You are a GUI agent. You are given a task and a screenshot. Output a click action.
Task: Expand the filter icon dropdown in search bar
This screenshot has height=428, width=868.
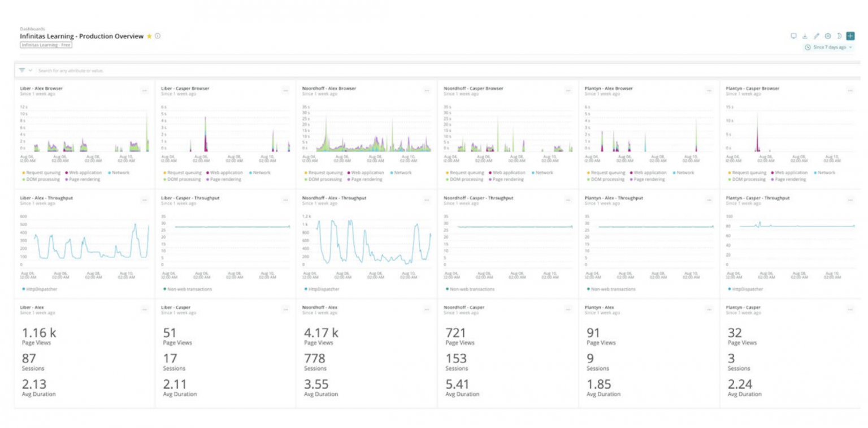coord(25,70)
